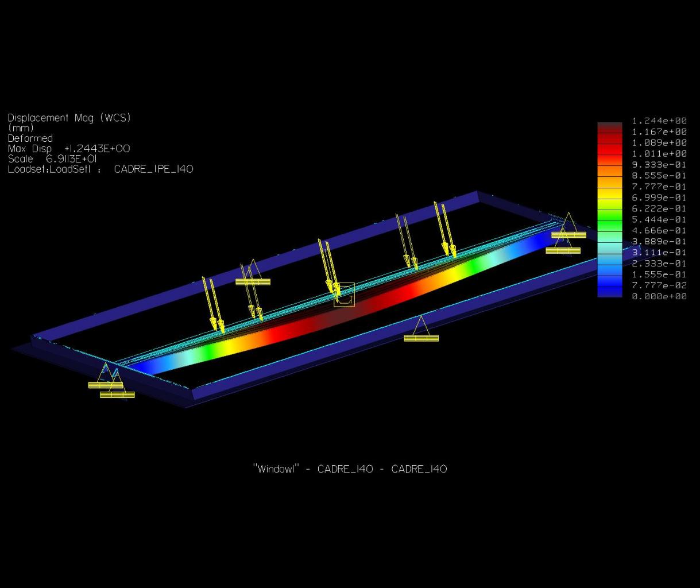The height and width of the screenshot is (588, 700).
Task: Select the yellow square marker at beam midspan
Action: pyautogui.click(x=344, y=295)
